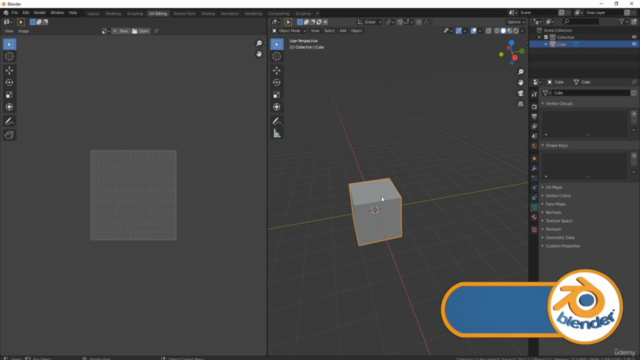Expand the UV Maps panel
This screenshot has width=640, height=360.
point(554,187)
